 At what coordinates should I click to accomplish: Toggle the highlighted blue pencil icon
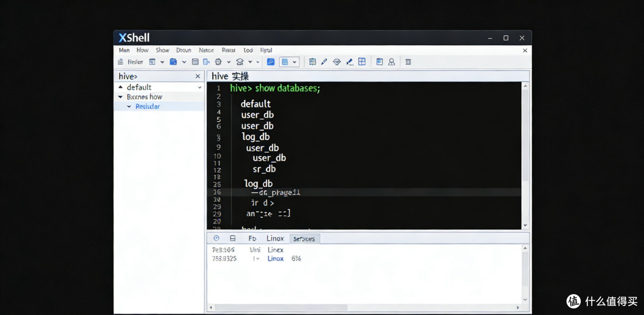click(271, 62)
